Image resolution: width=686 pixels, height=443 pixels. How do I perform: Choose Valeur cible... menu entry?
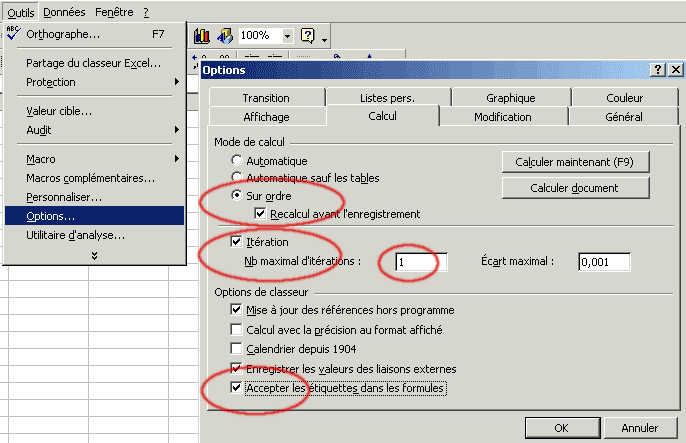[94, 111]
